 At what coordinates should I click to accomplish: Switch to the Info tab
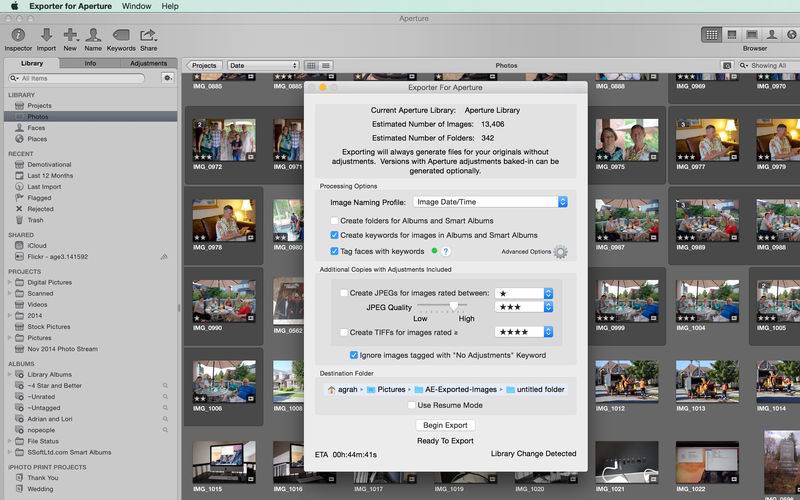pos(90,63)
